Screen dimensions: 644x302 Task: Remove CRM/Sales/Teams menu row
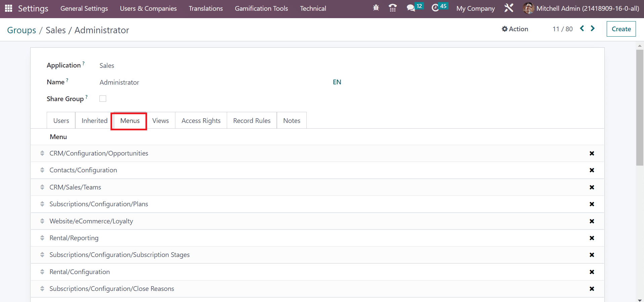592,187
